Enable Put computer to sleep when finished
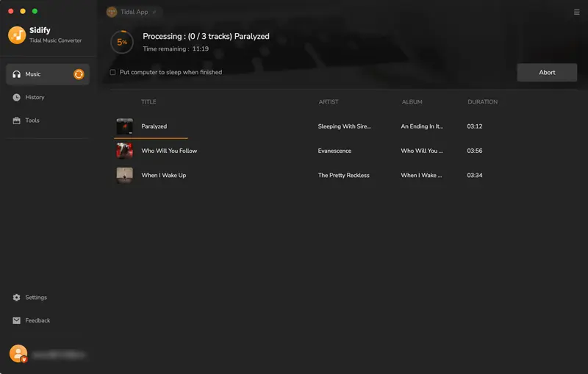Image resolution: width=588 pixels, height=374 pixels. click(x=112, y=72)
